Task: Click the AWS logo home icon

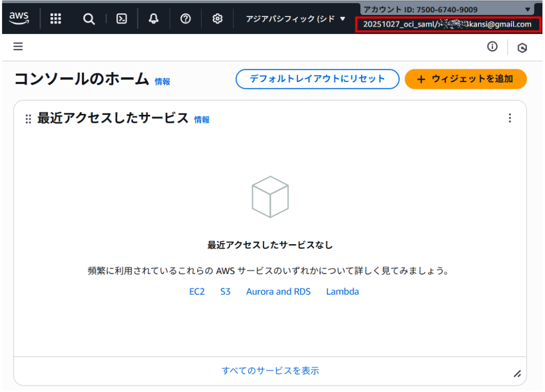Action: tap(19, 19)
